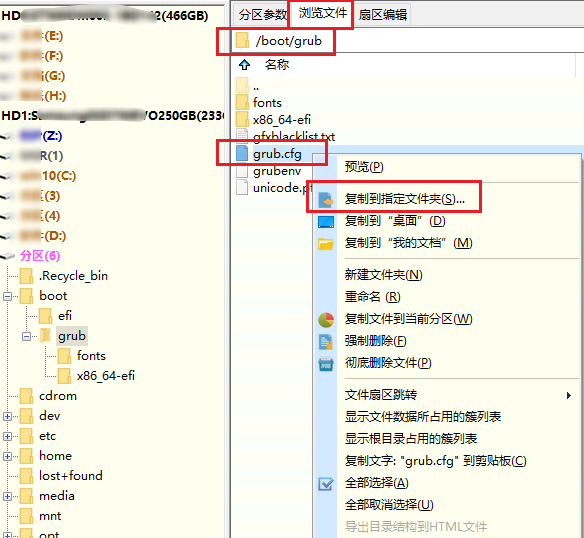Click the unicode.pf2 file icon
The image size is (584, 538).
click(242, 187)
